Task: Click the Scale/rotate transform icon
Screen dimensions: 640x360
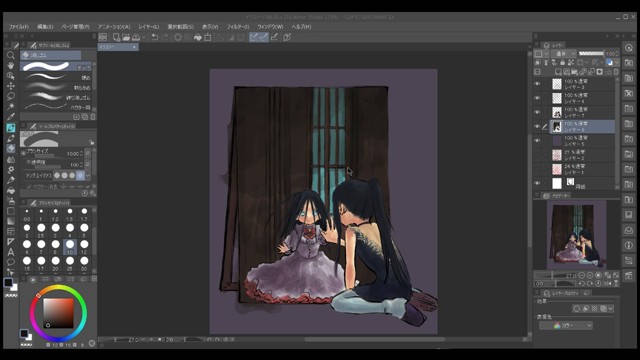Action: click(x=208, y=37)
